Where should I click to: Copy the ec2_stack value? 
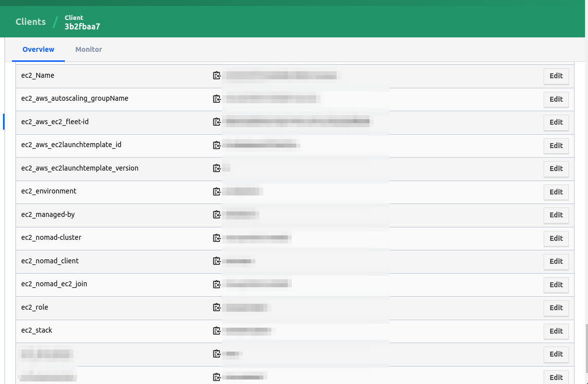click(217, 331)
